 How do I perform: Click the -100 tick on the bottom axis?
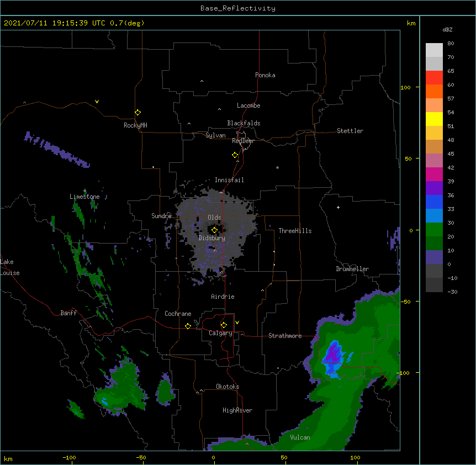[69, 457]
